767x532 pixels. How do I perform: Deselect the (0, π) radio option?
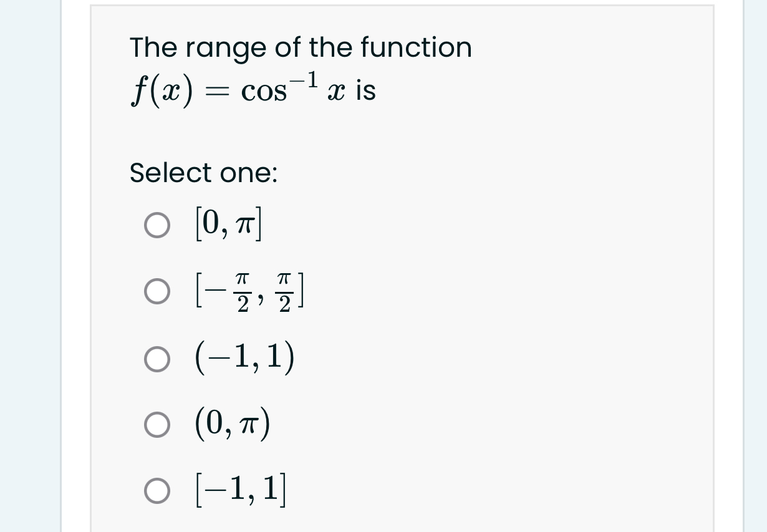(157, 425)
